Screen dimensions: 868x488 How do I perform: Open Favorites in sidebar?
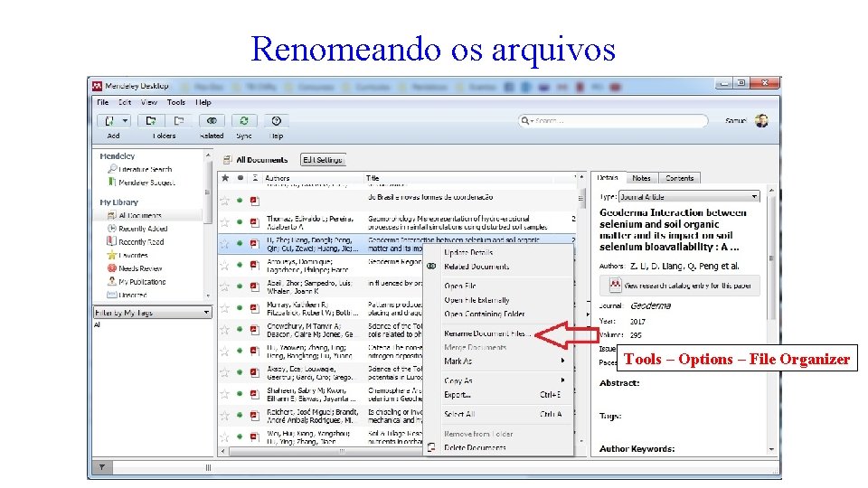[133, 255]
